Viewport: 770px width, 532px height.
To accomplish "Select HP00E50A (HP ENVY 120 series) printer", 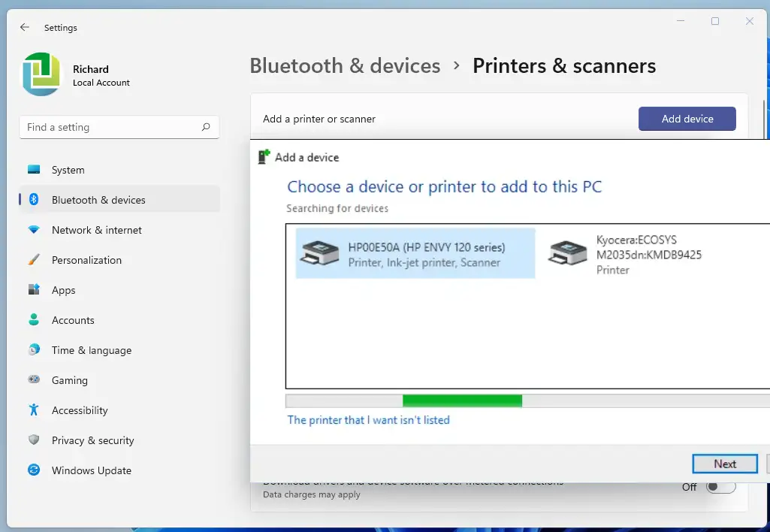I will (415, 253).
